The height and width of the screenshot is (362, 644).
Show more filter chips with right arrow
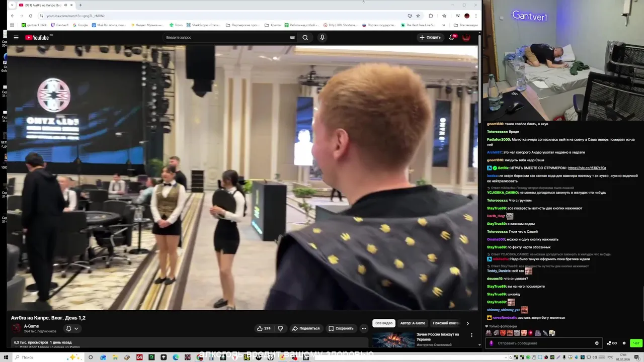click(467, 323)
